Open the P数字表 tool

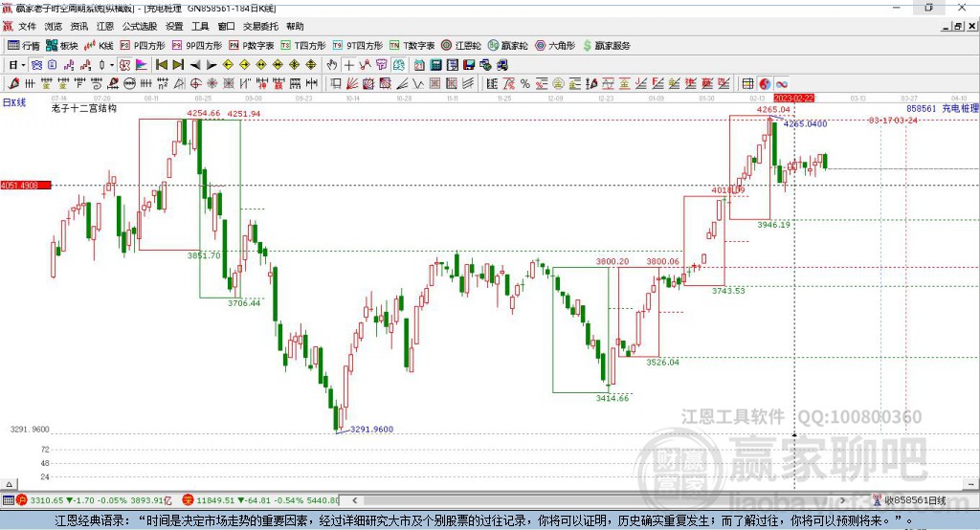252,46
